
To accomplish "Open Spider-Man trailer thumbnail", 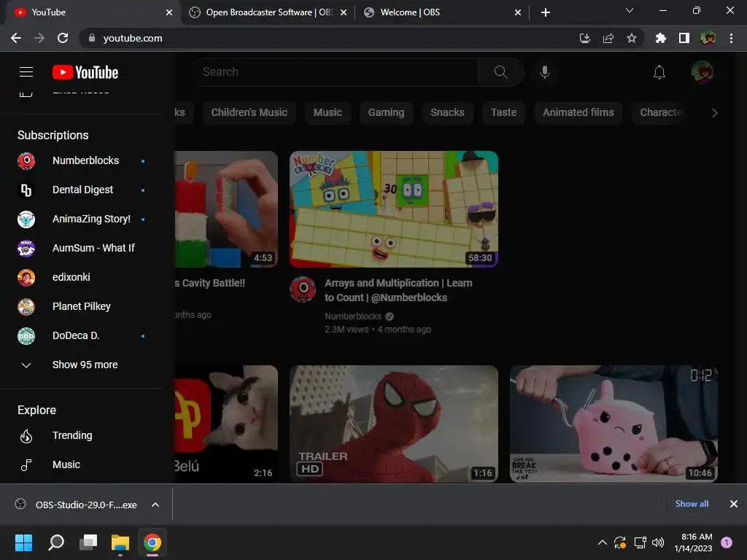I will pos(394,424).
